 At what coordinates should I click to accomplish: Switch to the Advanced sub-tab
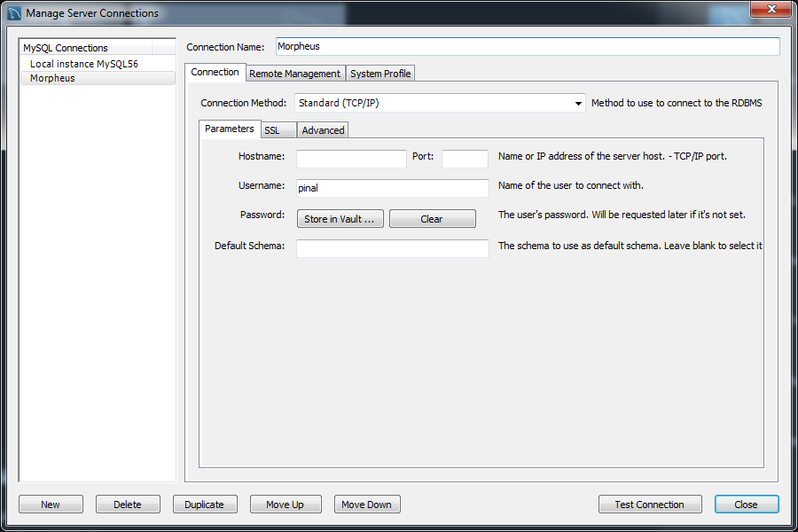pos(323,130)
